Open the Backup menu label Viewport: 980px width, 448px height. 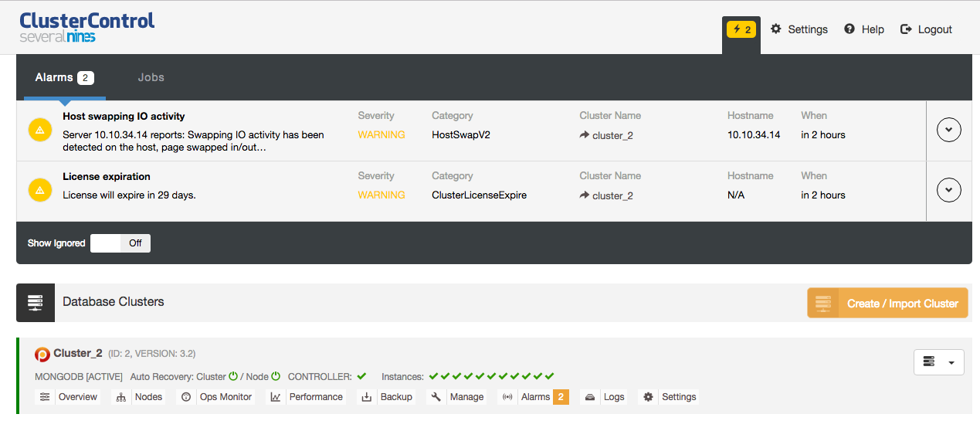click(396, 397)
